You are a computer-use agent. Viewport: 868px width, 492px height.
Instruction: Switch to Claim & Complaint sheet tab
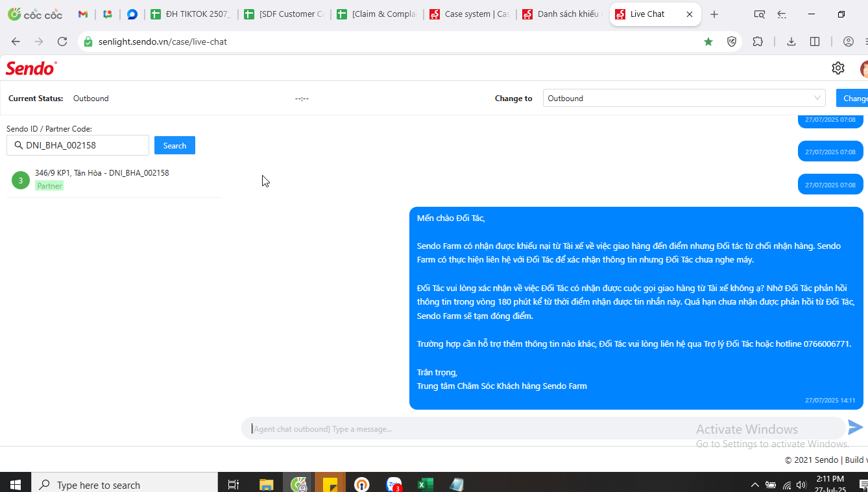[376, 14]
